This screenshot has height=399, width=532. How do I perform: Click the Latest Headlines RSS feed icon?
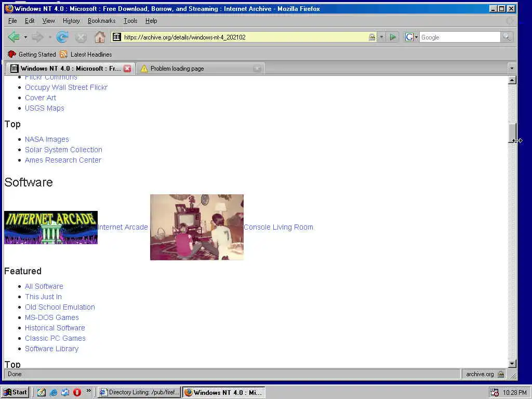coord(63,54)
